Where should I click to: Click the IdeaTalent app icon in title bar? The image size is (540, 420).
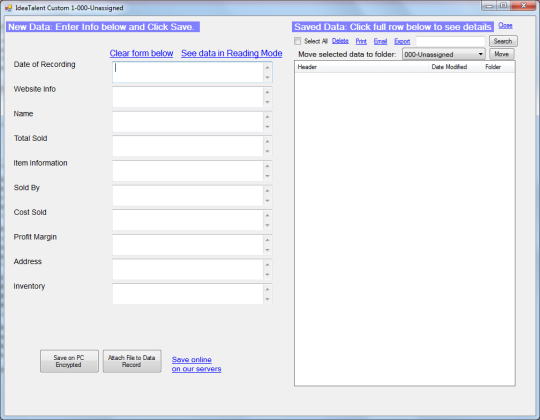tap(8, 8)
